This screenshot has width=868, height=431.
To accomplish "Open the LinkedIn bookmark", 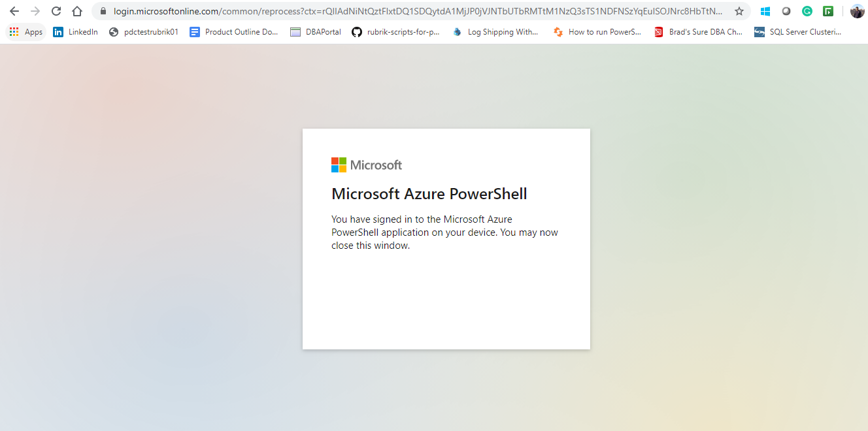I will [x=76, y=32].
